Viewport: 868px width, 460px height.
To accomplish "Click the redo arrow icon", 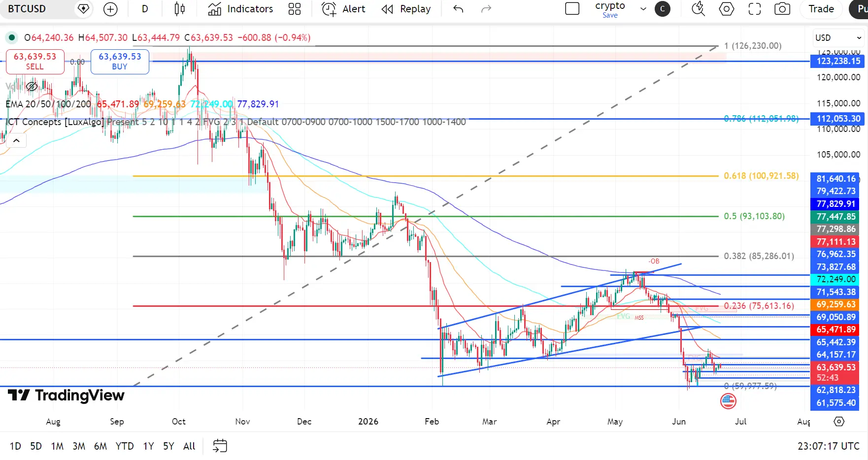I will point(486,9).
